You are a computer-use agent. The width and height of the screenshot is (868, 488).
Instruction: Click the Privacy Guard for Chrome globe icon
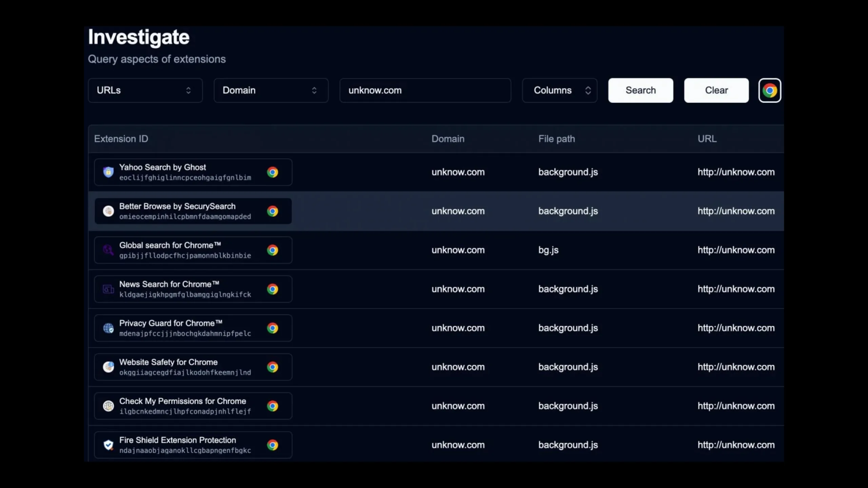tap(108, 328)
